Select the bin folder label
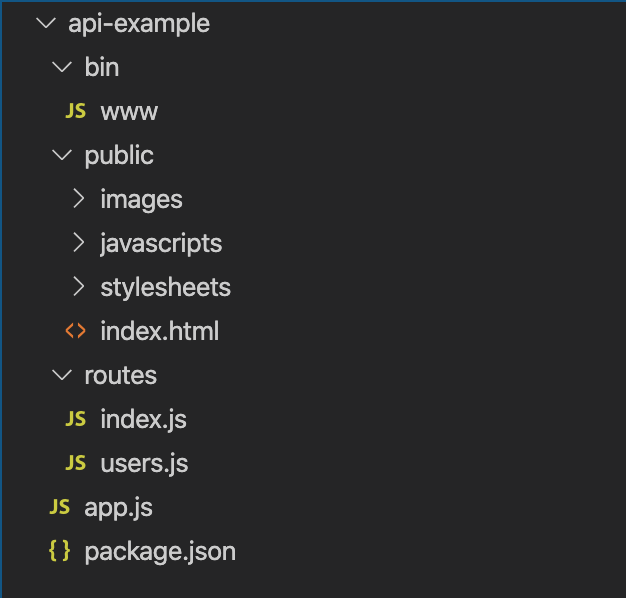Screen dimensions: 626x598 point(102,67)
